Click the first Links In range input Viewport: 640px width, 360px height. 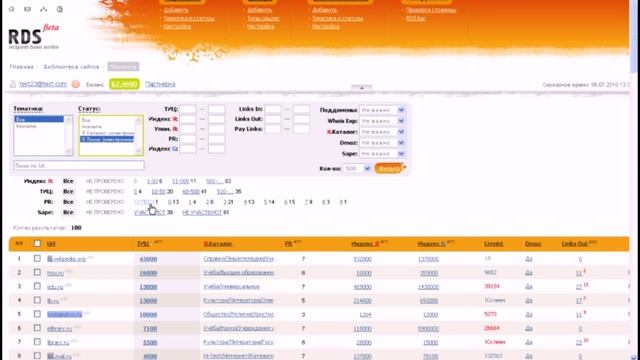[x=273, y=109]
